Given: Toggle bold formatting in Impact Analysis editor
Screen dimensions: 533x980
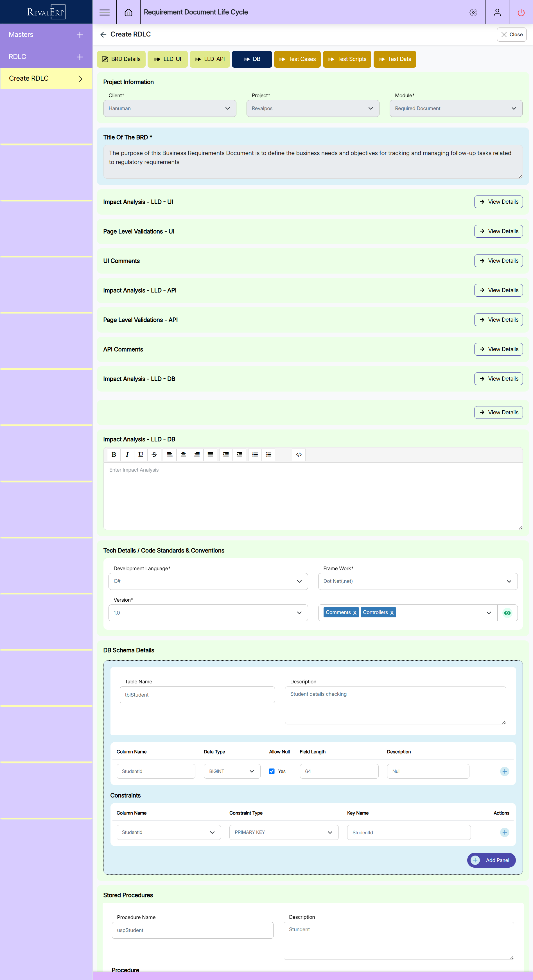Looking at the screenshot, I should (114, 455).
